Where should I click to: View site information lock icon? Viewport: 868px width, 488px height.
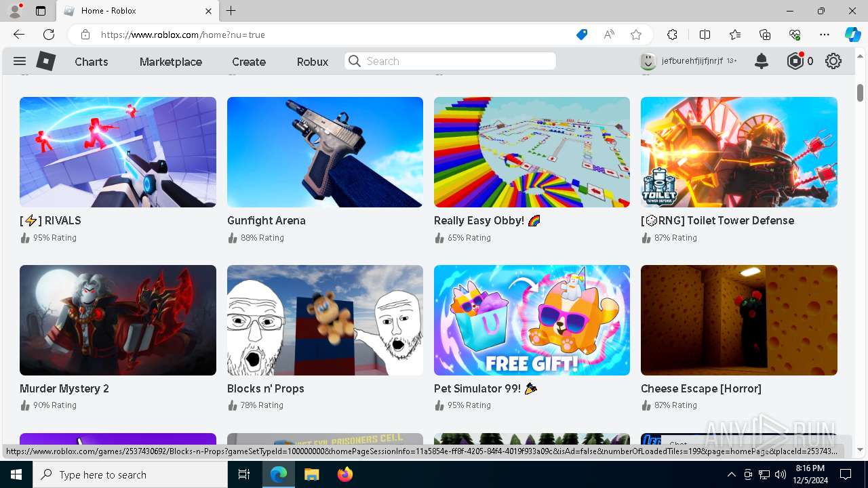click(x=85, y=35)
